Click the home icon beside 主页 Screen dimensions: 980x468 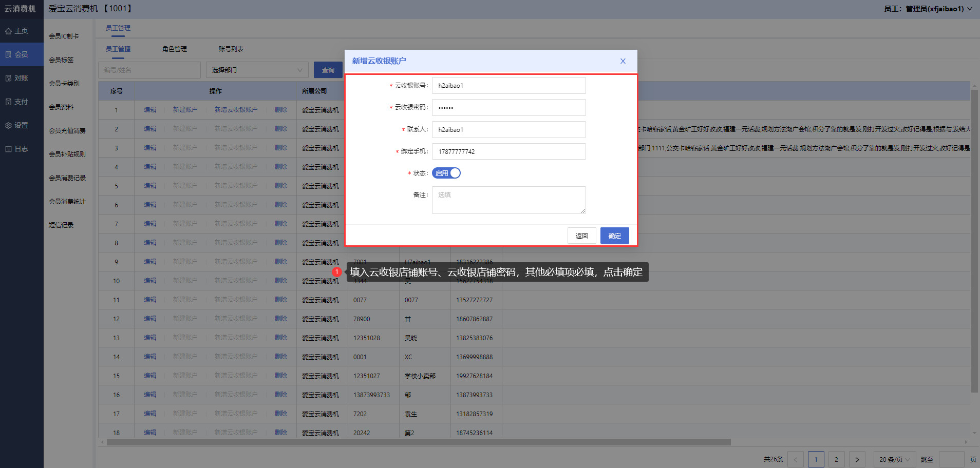click(8, 31)
